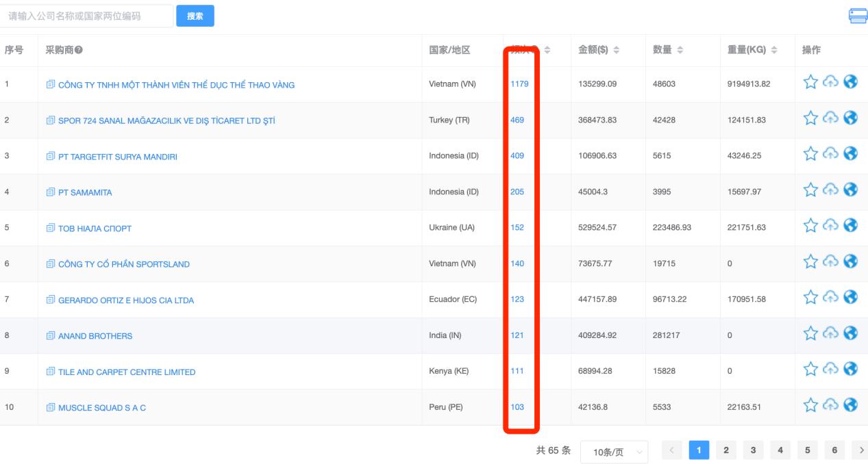Favorite PT SAMAMITA with the star icon
Screen dimensions: 868x464
click(810, 190)
